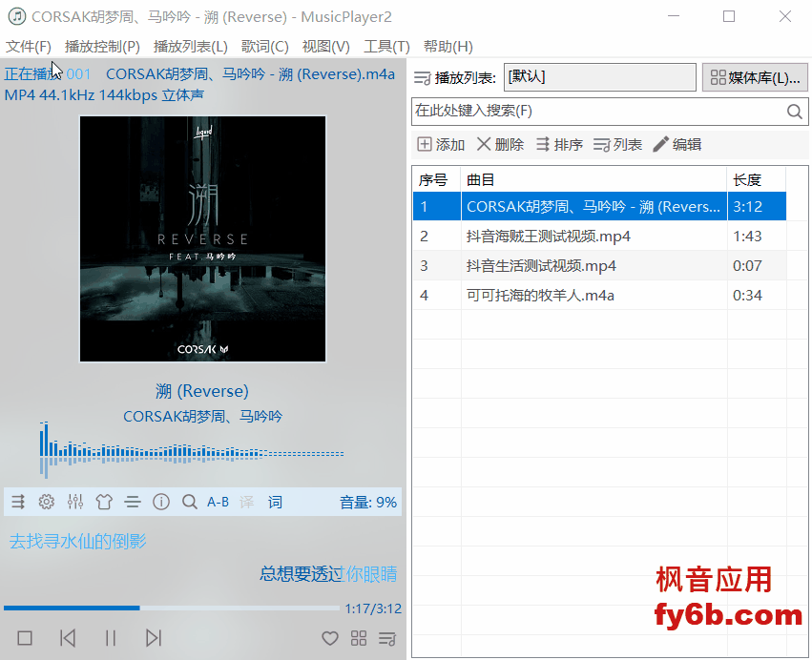Click the 媒体库(L)... button

[755, 77]
